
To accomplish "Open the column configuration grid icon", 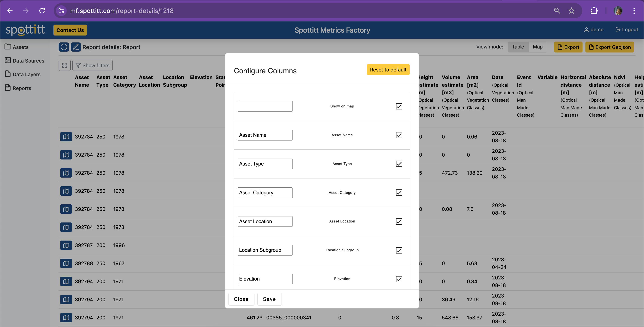I will 64,65.
